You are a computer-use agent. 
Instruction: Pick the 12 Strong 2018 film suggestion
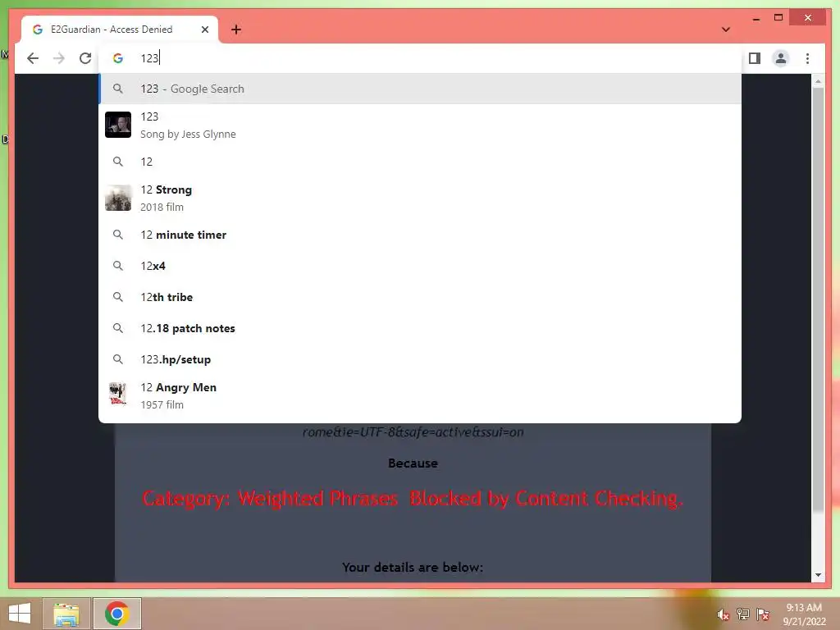pos(420,198)
